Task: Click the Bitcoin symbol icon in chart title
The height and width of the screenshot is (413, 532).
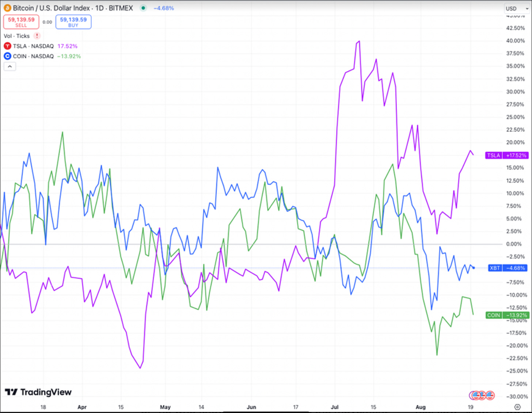Action: (7, 8)
